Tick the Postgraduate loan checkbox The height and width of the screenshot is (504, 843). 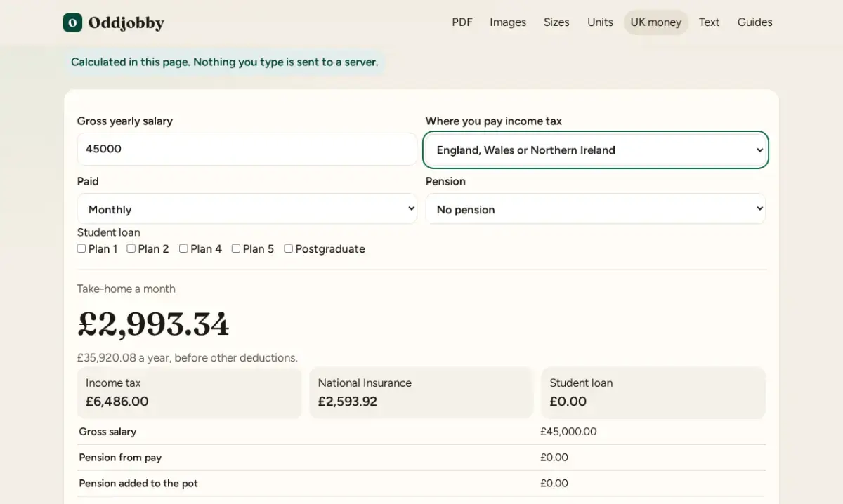coord(289,248)
